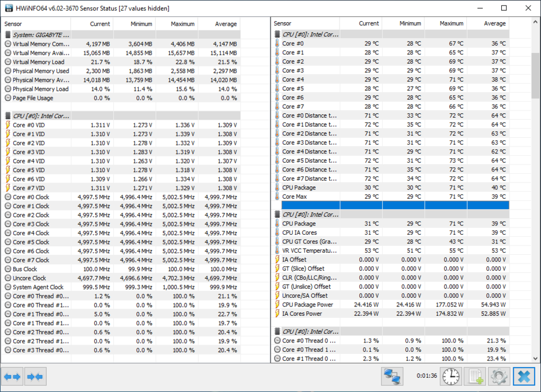
Task: Click the right panel scrollbar down arrow
Action: click(535, 359)
